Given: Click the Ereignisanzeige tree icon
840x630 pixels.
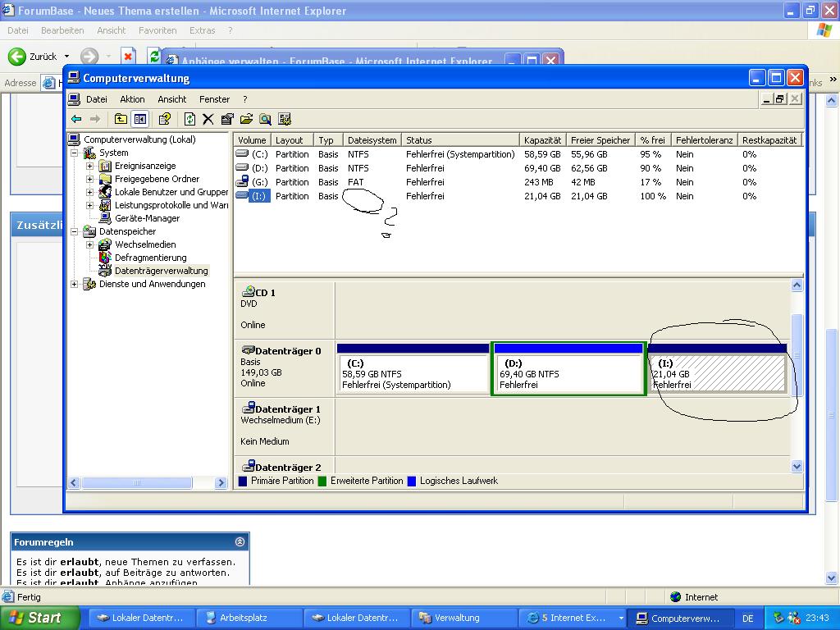Looking at the screenshot, I should (106, 166).
